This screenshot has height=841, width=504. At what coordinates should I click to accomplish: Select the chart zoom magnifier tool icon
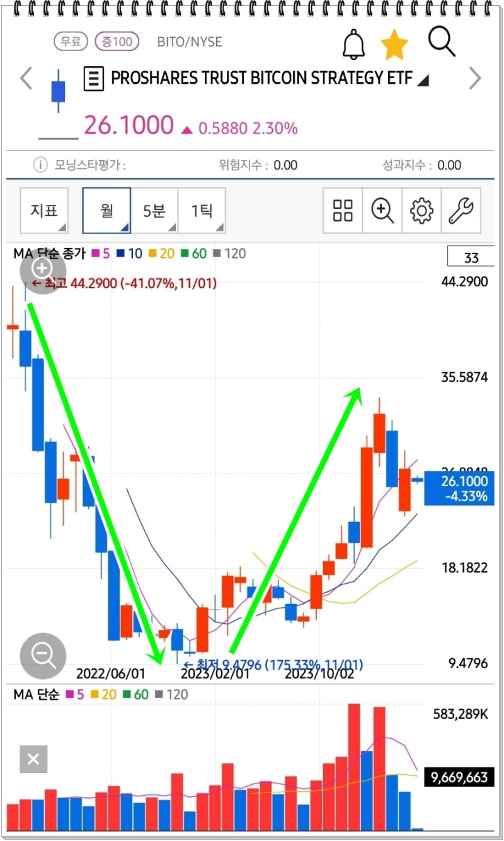point(382,211)
